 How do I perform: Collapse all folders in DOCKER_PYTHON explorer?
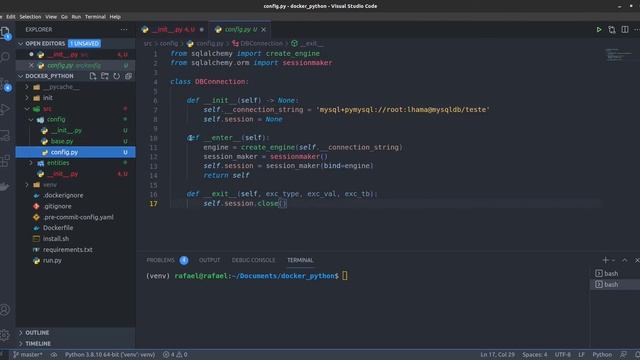[x=128, y=76]
